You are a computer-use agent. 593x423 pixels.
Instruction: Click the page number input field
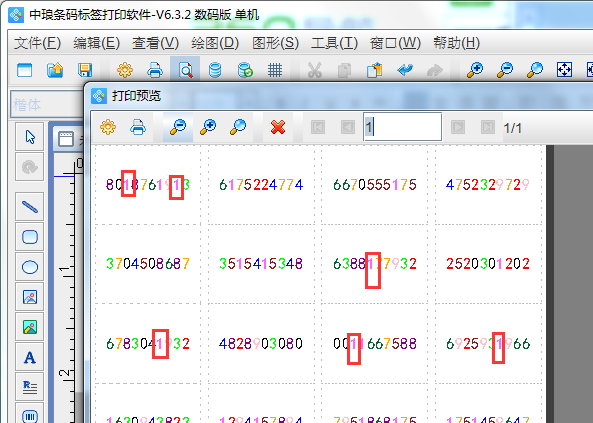pyautogui.click(x=402, y=127)
